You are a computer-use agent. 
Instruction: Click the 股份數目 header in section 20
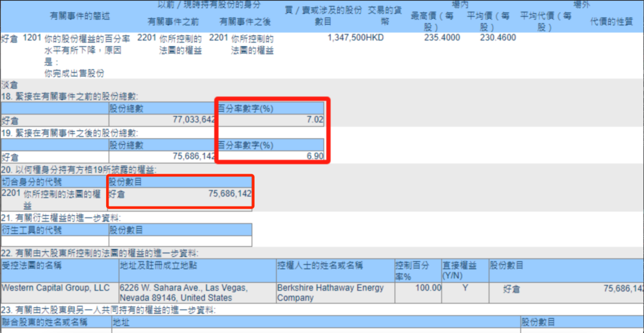tap(126, 182)
